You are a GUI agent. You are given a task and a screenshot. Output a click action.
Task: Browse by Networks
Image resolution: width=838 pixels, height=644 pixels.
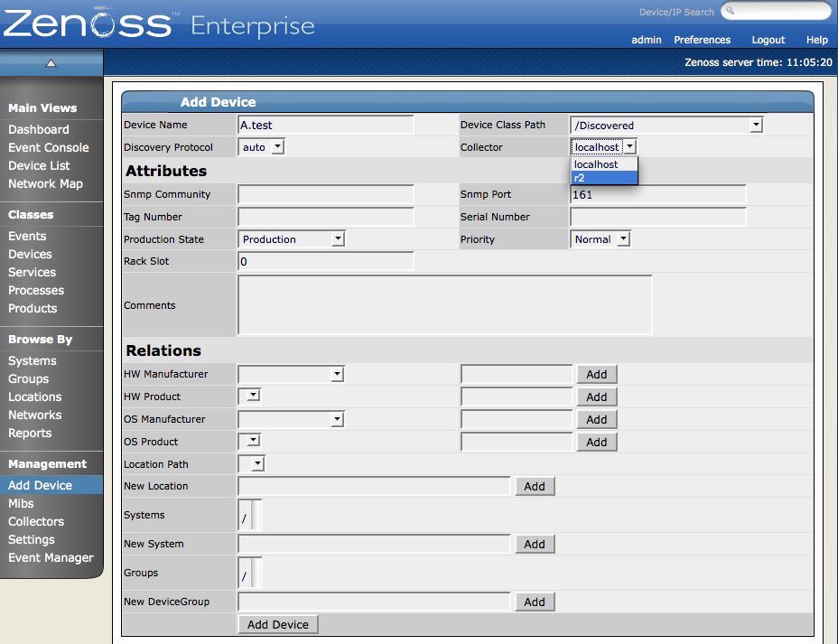34,415
